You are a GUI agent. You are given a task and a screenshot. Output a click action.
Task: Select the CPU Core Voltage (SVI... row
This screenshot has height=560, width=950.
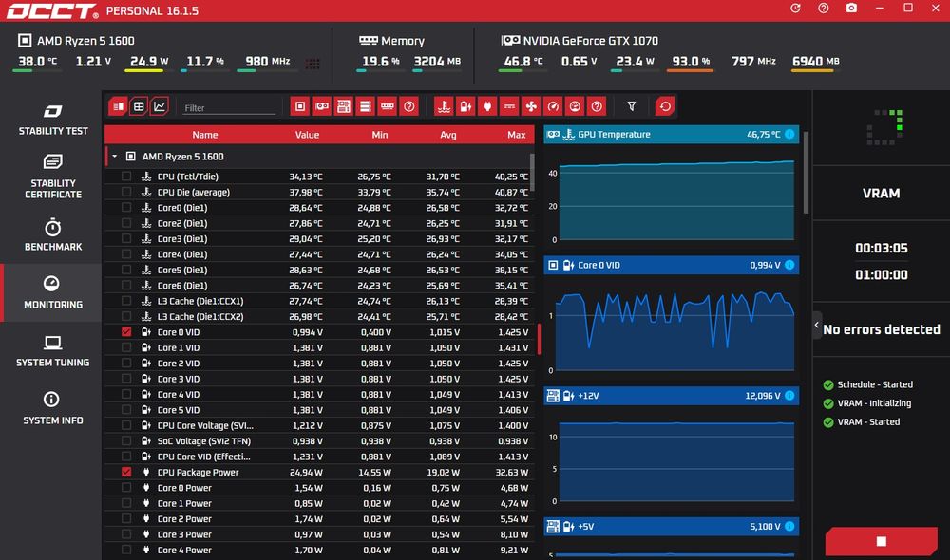[319, 425]
